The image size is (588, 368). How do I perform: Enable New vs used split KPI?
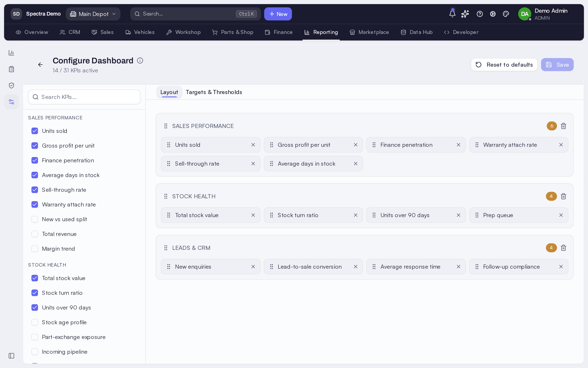click(x=35, y=219)
